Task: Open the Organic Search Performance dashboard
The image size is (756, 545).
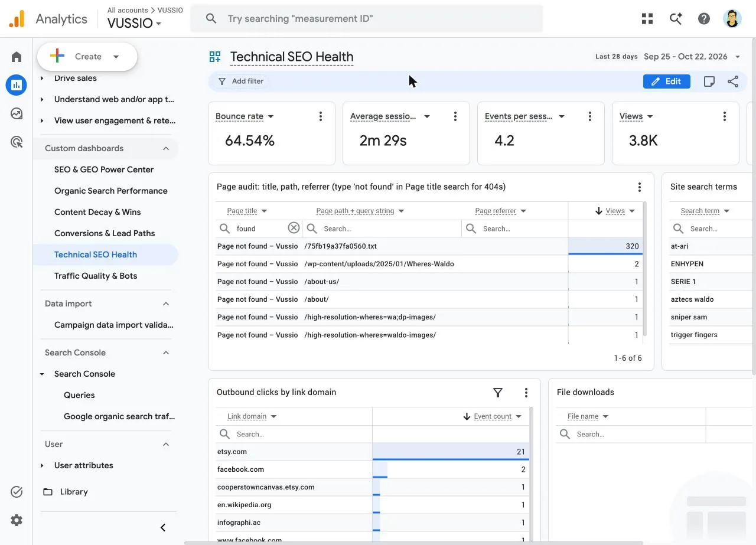Action: pos(111,191)
